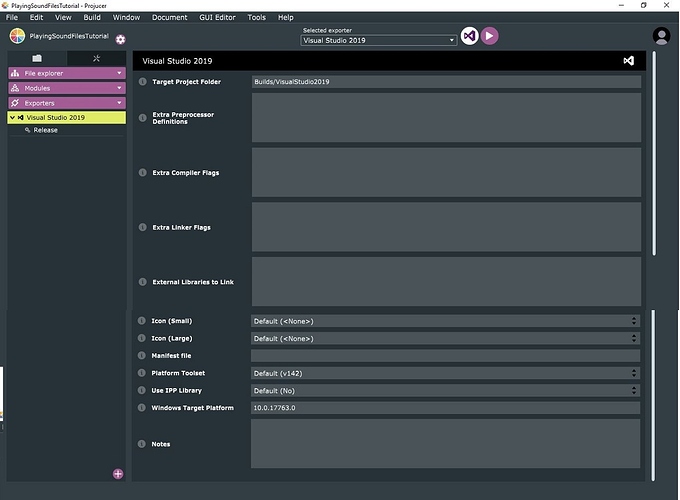This screenshot has width=680, height=500.
Task: Open the Selected exporter dropdown
Action: [x=379, y=40]
